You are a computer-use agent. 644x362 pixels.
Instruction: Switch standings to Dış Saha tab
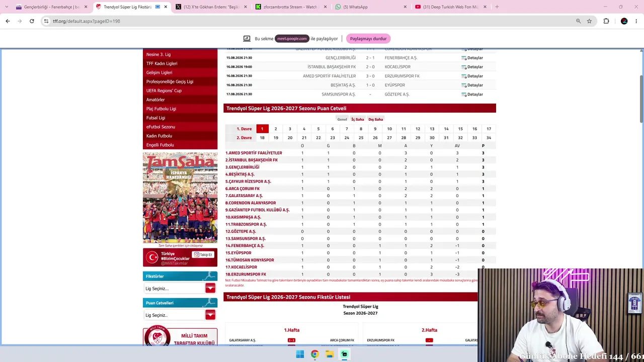375,119
